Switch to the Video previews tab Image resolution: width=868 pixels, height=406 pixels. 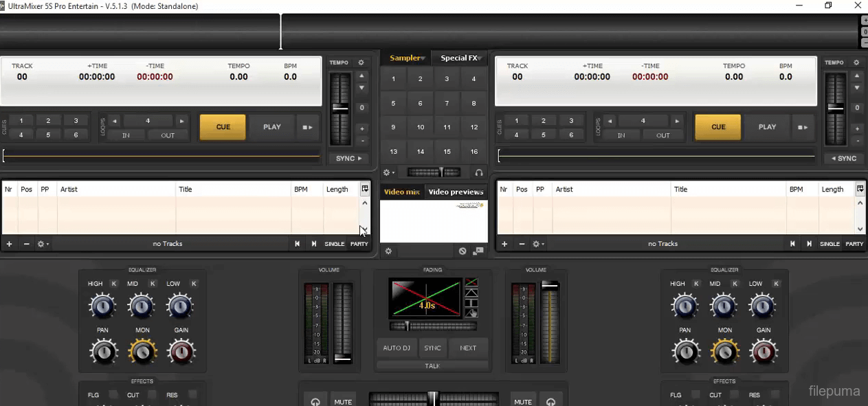coord(456,192)
